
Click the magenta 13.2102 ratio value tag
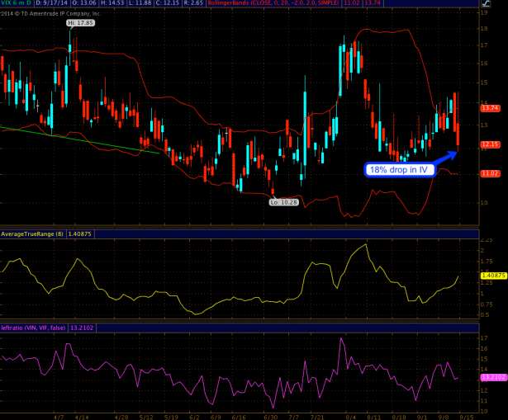coord(491,376)
